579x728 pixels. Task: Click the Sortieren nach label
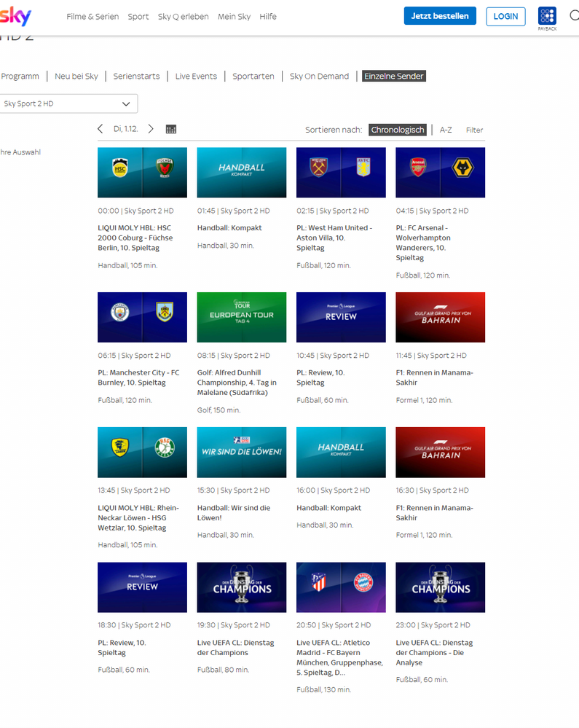pyautogui.click(x=334, y=130)
